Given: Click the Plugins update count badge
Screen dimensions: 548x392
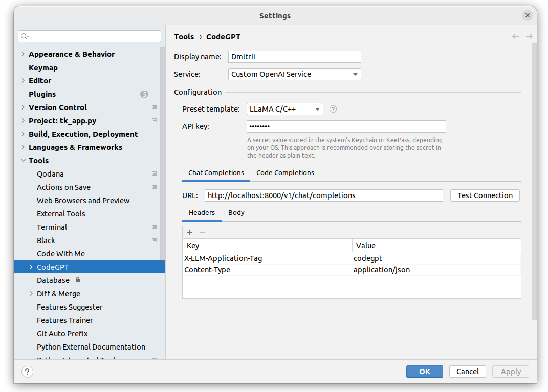Looking at the screenshot, I should [144, 94].
